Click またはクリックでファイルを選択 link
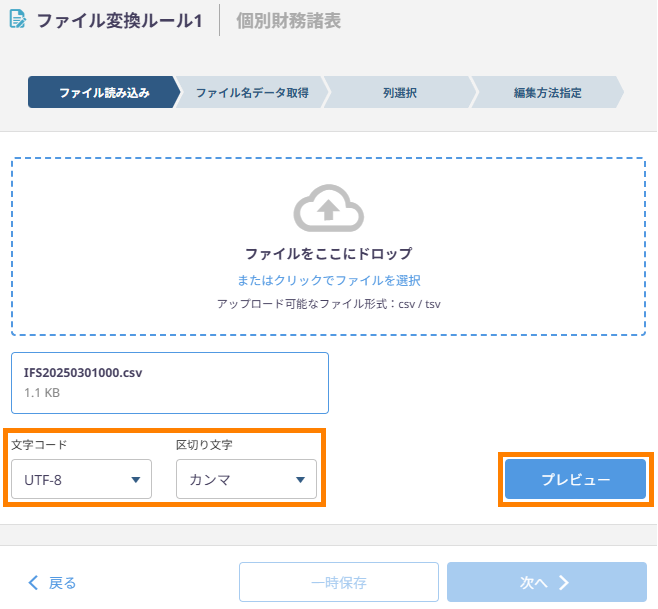 [329, 280]
